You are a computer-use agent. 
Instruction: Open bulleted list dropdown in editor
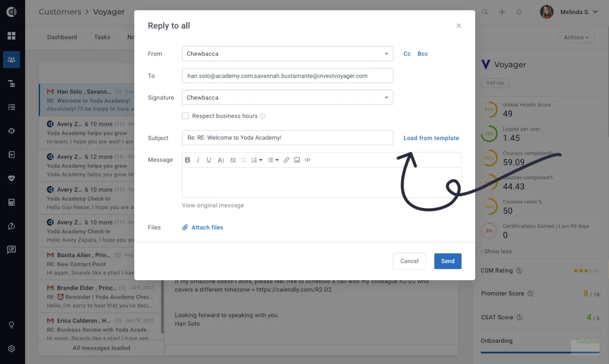pos(273,160)
